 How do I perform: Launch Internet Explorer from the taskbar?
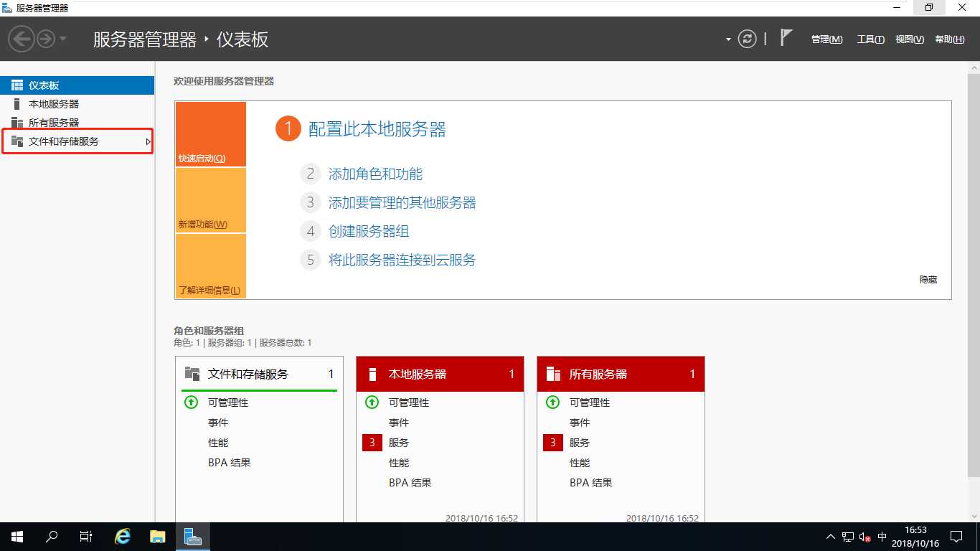[123, 537]
